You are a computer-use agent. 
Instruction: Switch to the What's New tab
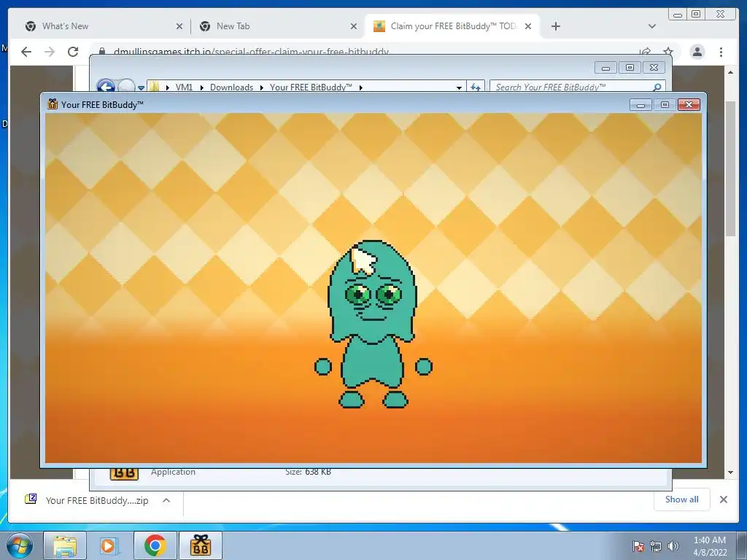[101, 26]
